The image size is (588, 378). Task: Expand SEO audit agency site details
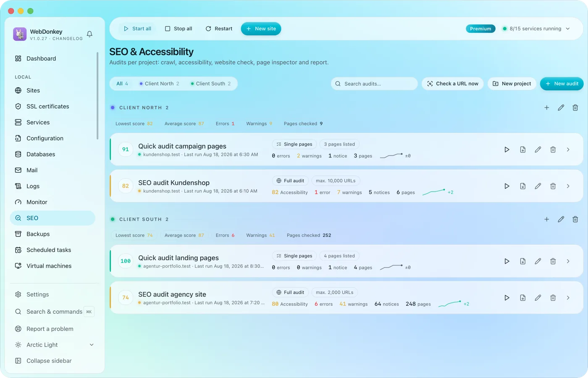[568, 298]
